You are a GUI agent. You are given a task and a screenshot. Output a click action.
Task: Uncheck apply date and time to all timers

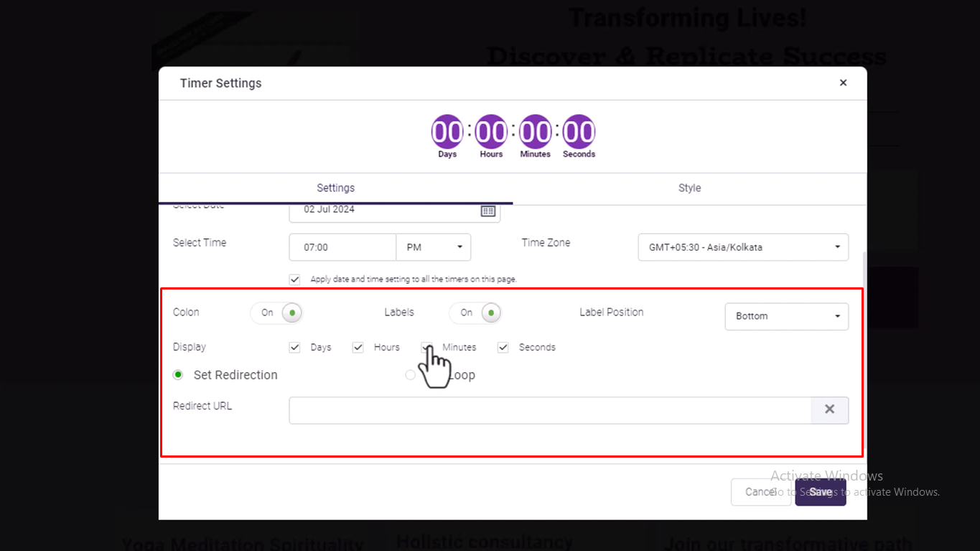point(294,279)
